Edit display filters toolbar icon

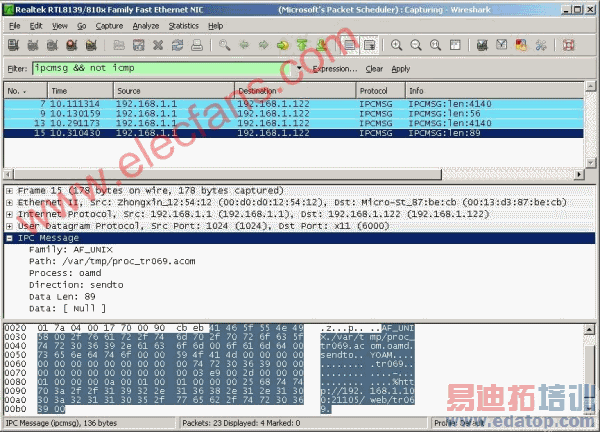502,45
